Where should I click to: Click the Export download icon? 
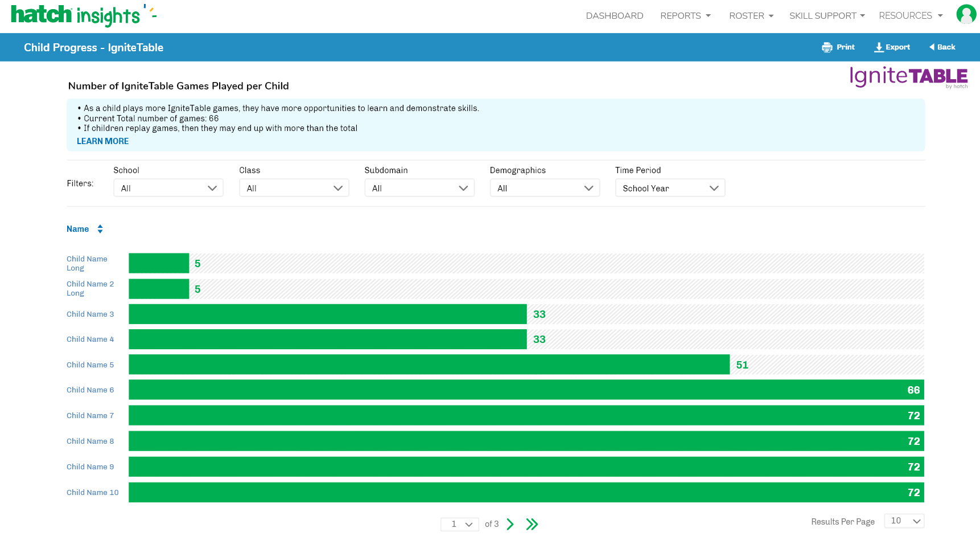tap(879, 47)
